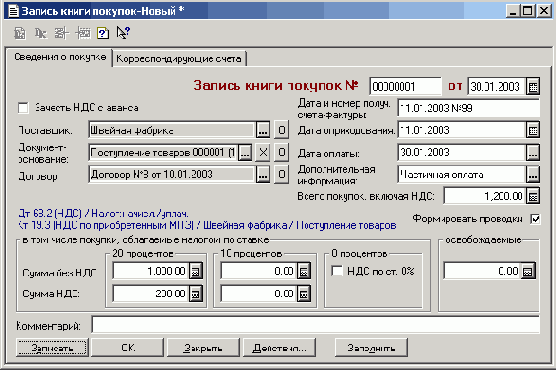Screen dimensions: 556x370
Task: Open calculator for exempt purchases amount
Action: [528, 271]
